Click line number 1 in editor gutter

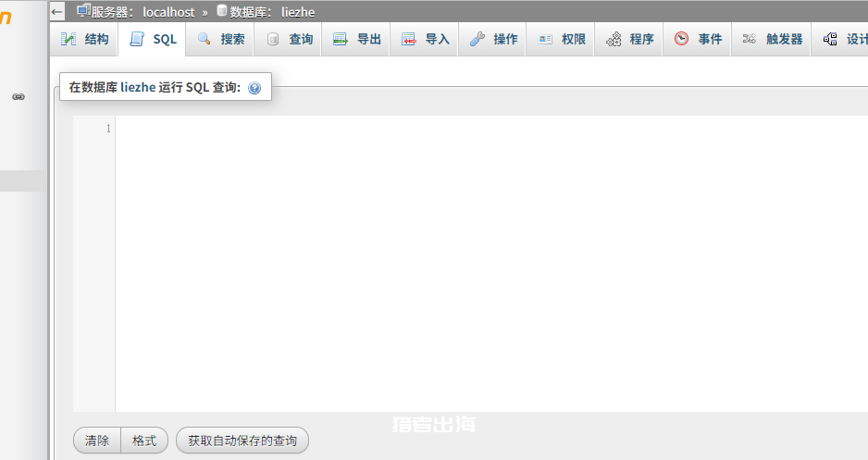pyautogui.click(x=108, y=129)
